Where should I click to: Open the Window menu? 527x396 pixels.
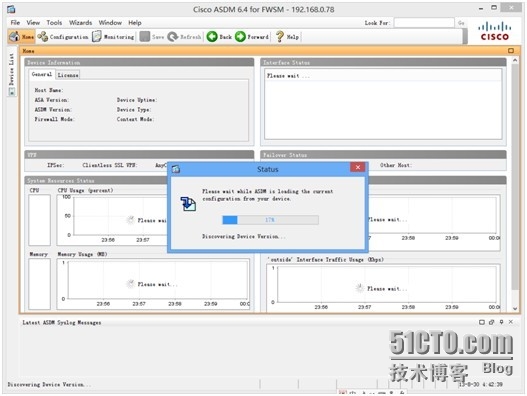click(110, 23)
